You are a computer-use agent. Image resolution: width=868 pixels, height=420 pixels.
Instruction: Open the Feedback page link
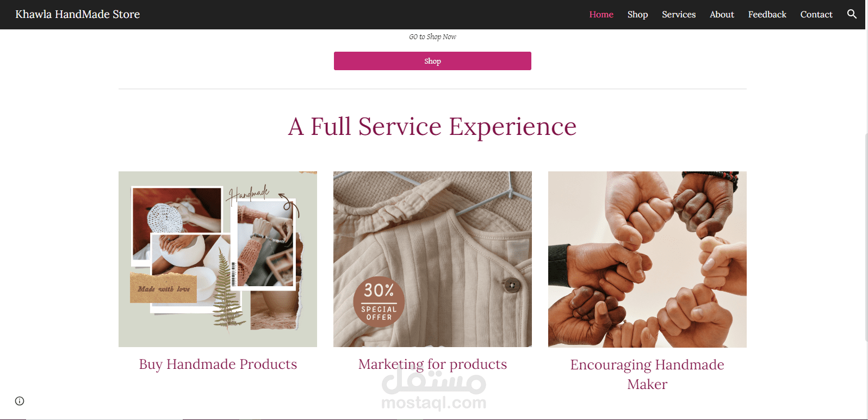767,15
